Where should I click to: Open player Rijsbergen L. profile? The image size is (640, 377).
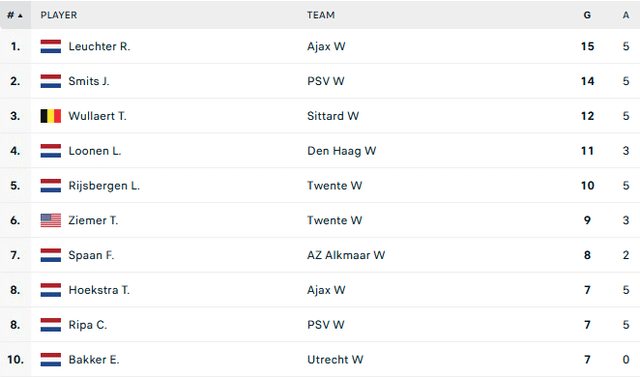coord(104,186)
